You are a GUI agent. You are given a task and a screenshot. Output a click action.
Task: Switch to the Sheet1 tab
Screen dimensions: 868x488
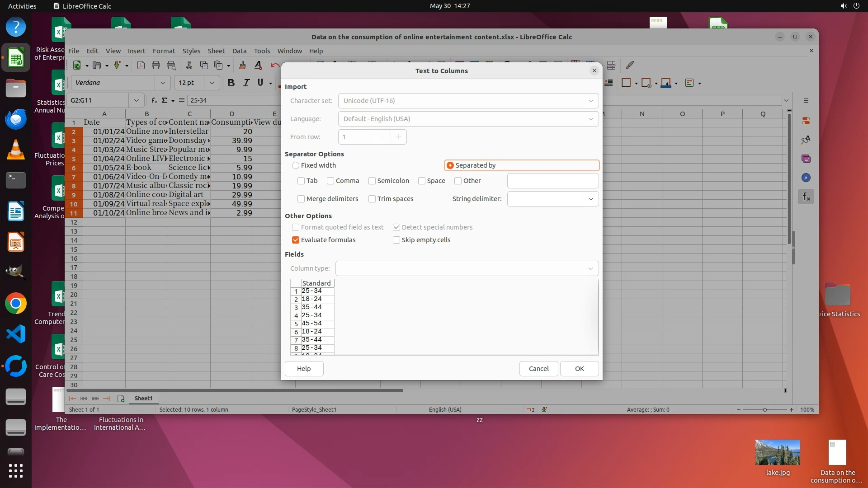pyautogui.click(x=143, y=398)
